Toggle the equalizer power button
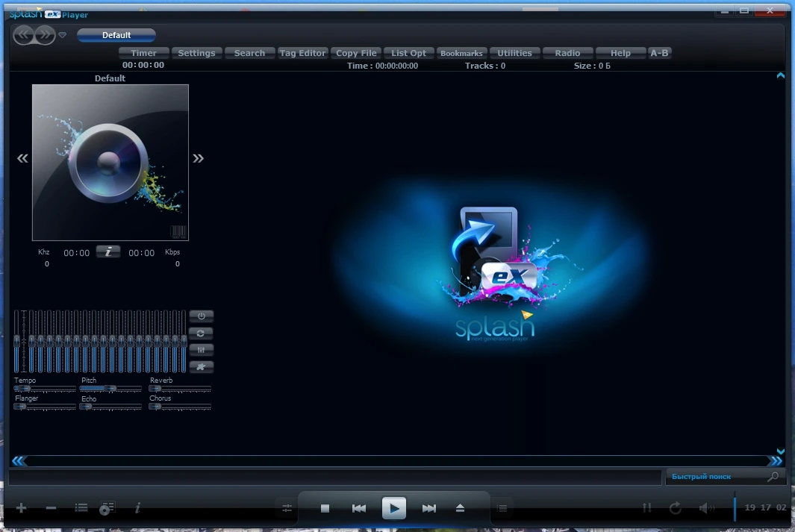This screenshot has height=532, width=795. pos(202,316)
